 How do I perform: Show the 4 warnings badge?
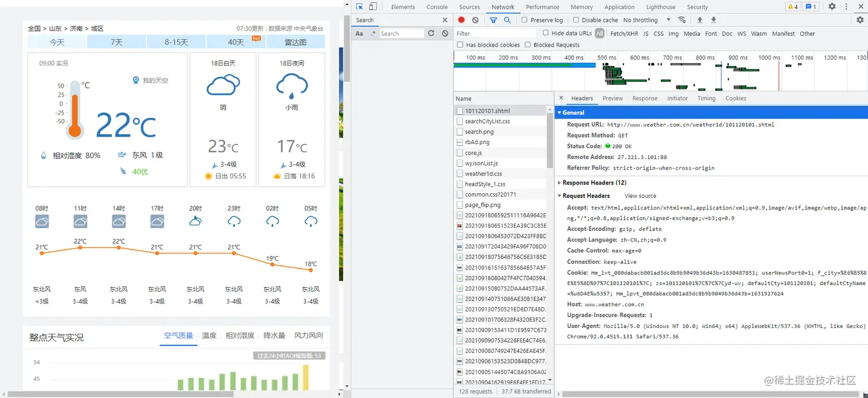pos(792,7)
